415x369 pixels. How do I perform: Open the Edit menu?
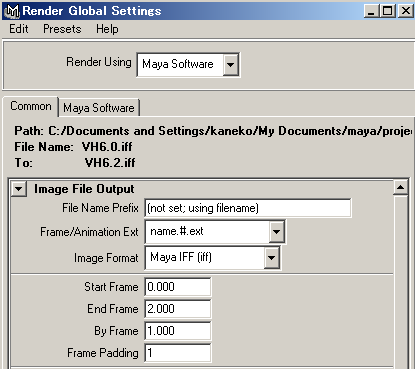[x=19, y=29]
